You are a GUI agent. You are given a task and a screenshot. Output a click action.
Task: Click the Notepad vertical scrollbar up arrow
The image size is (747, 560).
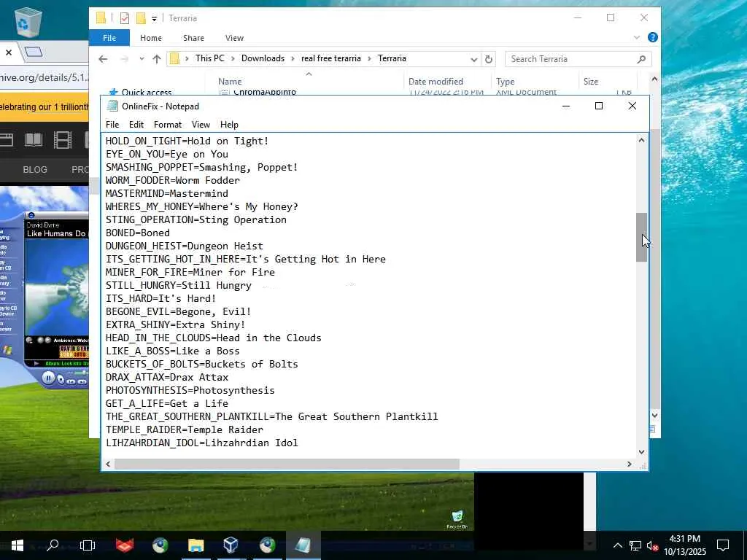point(641,140)
